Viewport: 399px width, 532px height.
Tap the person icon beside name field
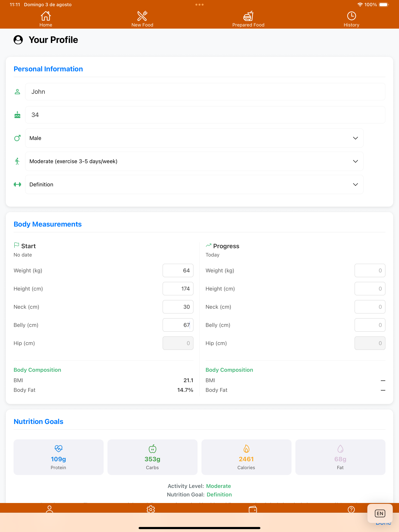pos(17,92)
